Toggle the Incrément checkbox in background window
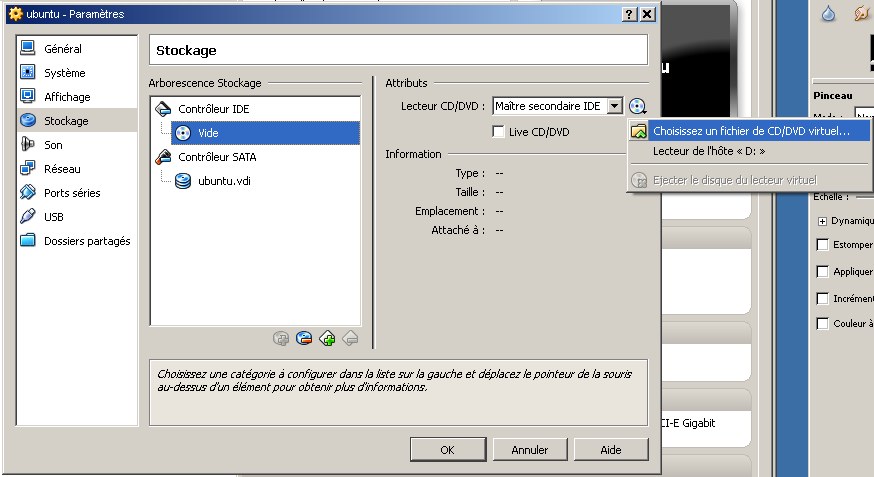Viewport: 874px width, 477px height. (822, 298)
